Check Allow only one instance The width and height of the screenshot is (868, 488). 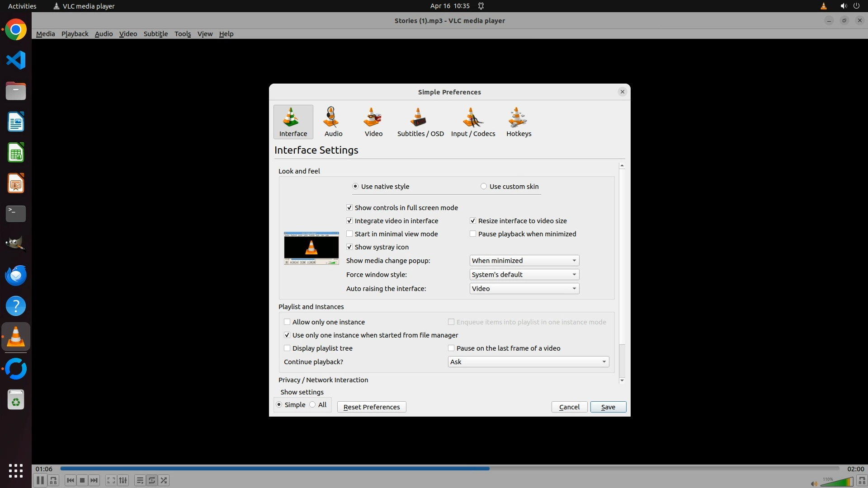pos(287,322)
